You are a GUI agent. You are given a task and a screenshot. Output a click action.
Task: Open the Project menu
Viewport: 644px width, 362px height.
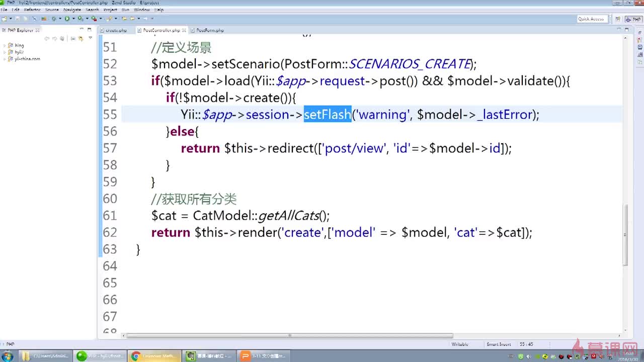click(110, 10)
